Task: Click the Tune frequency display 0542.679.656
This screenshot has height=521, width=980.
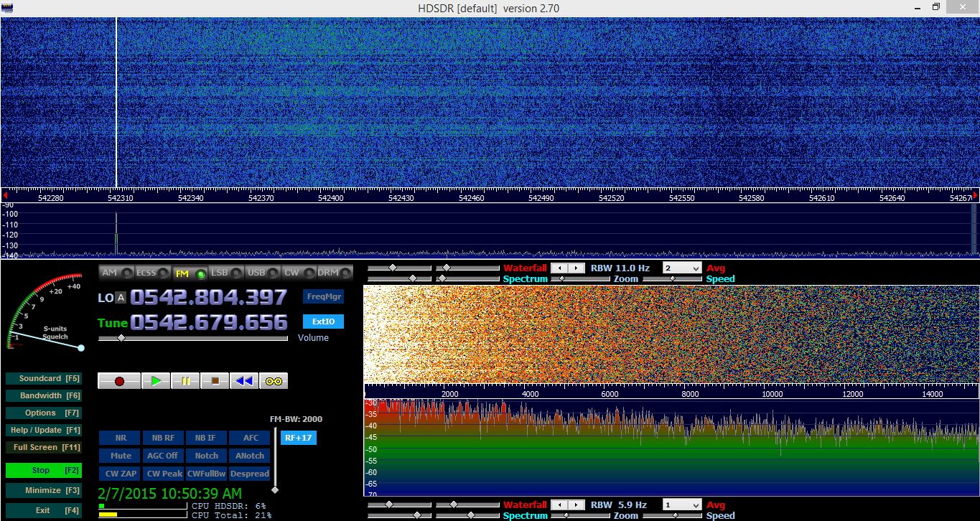Action: coord(208,322)
